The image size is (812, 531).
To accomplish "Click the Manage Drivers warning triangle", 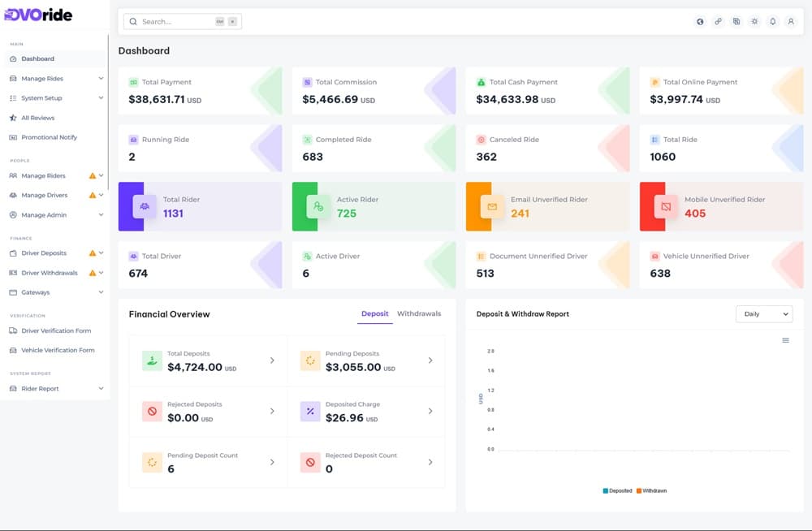I will 93,196.
